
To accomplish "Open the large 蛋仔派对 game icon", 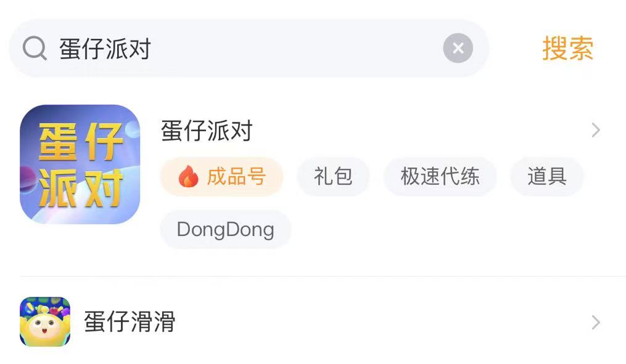I will (x=80, y=164).
